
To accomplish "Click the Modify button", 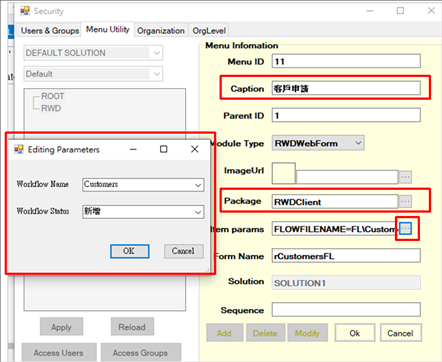I will click(x=307, y=333).
